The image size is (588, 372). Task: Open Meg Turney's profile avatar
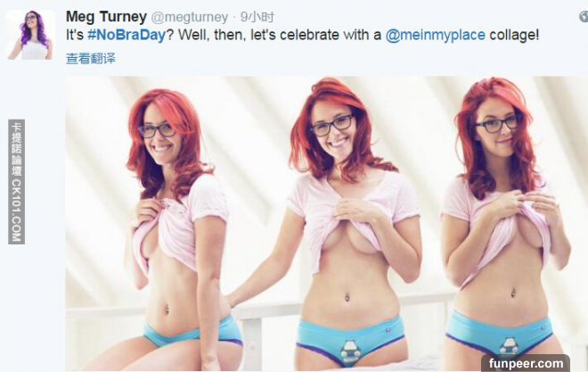click(x=31, y=35)
